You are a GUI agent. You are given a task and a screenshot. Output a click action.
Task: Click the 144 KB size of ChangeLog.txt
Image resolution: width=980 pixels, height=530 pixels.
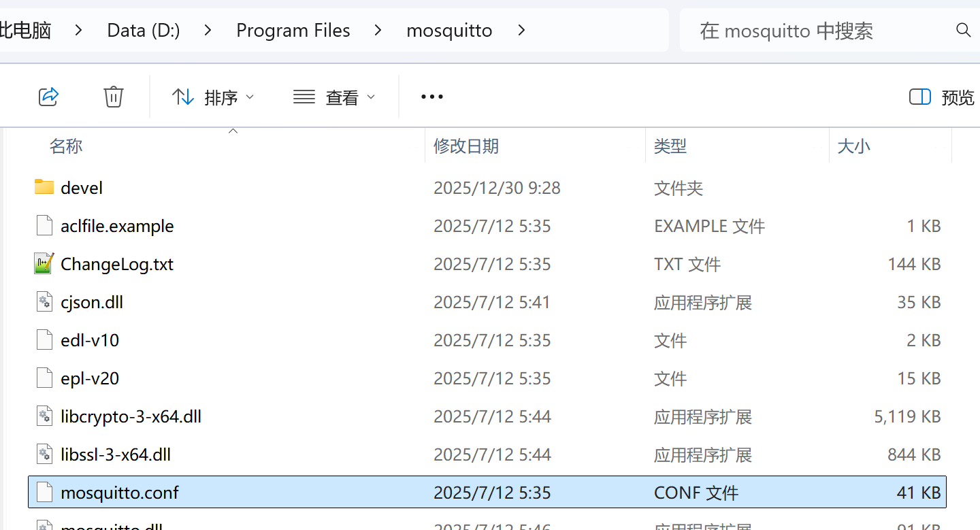point(914,264)
